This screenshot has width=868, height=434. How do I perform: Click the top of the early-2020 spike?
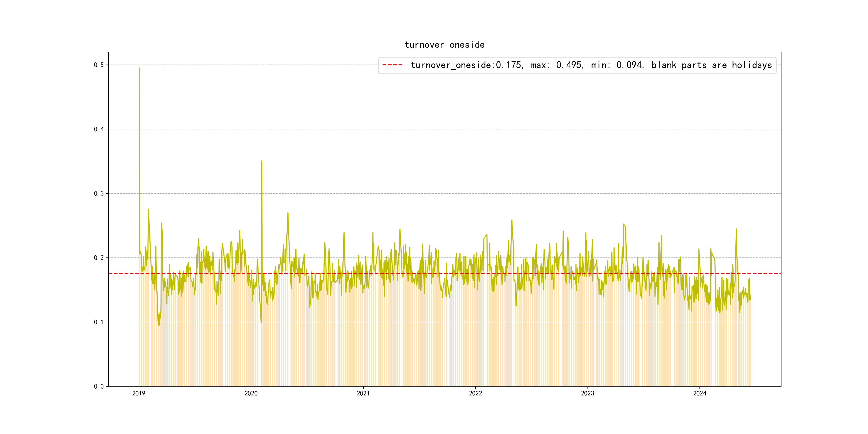pyautogui.click(x=262, y=161)
